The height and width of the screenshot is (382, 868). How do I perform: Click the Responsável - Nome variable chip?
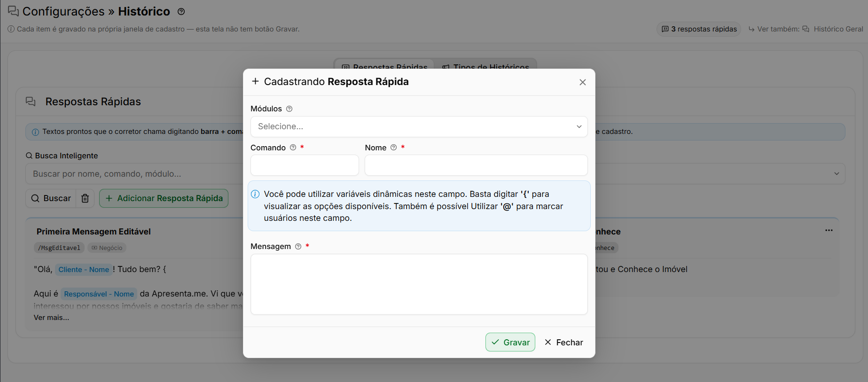tap(99, 294)
